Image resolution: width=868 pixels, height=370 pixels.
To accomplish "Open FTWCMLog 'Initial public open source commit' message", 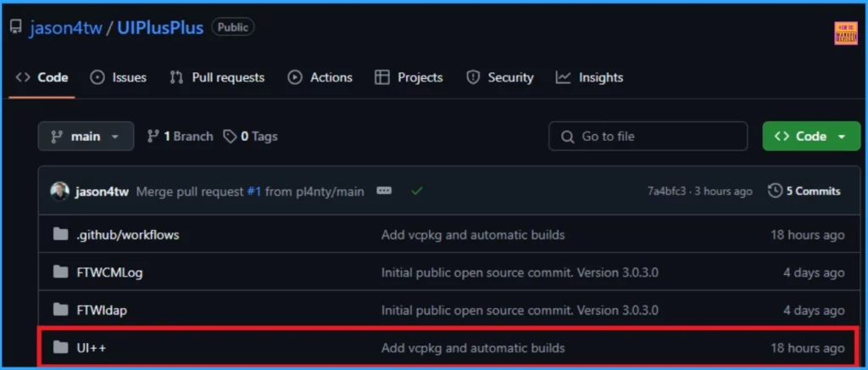I will coord(520,272).
